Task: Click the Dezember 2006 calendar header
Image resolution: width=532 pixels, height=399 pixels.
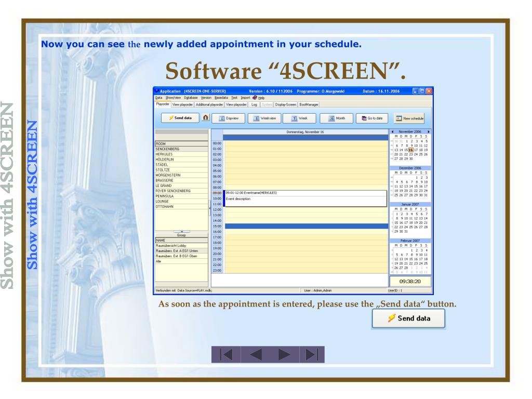Action: pyautogui.click(x=410, y=168)
